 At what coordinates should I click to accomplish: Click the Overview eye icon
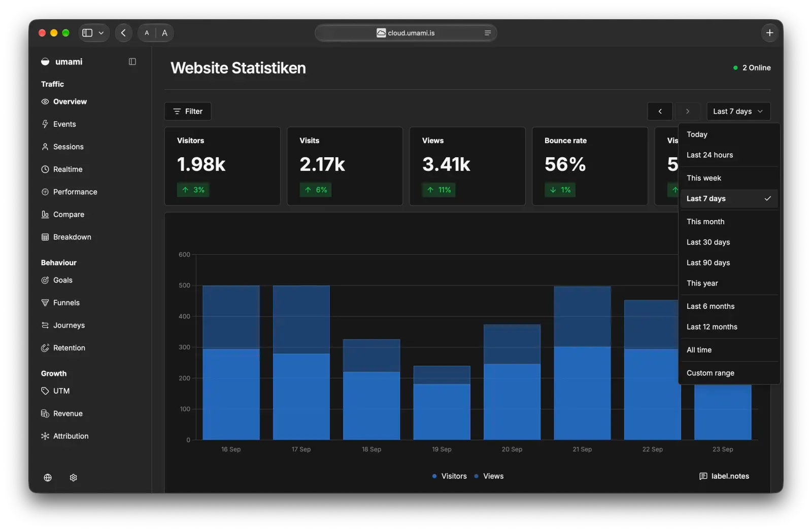coord(45,101)
